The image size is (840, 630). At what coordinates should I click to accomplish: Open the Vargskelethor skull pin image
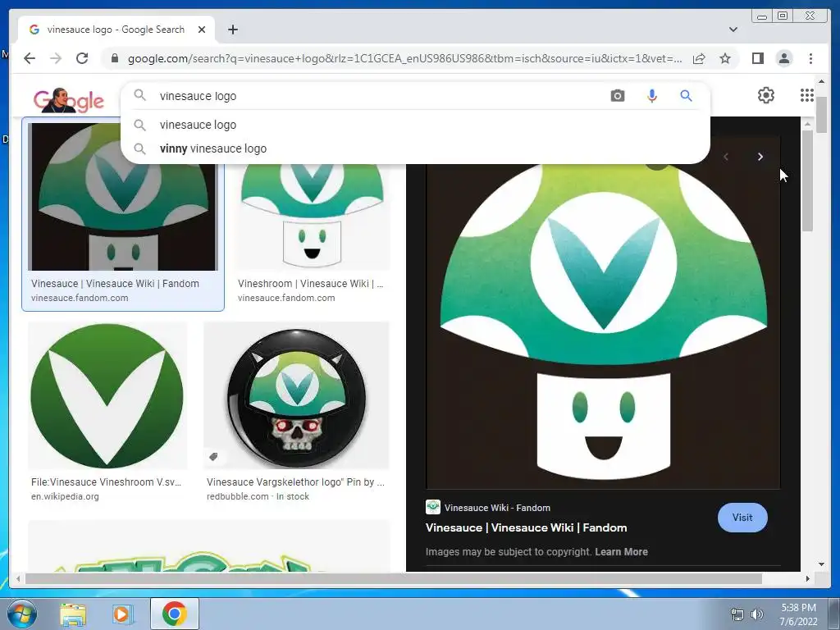pyautogui.click(x=296, y=395)
